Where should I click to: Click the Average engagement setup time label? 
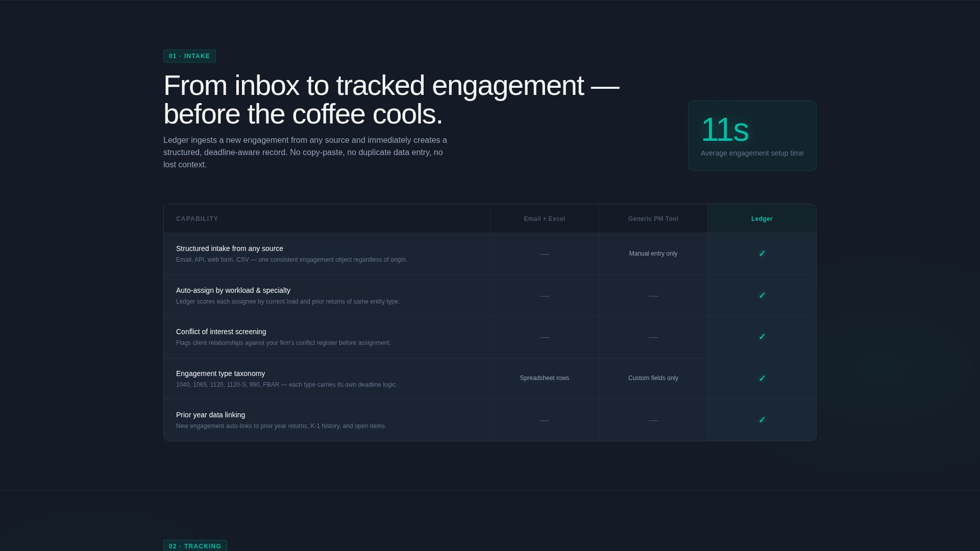tap(752, 153)
